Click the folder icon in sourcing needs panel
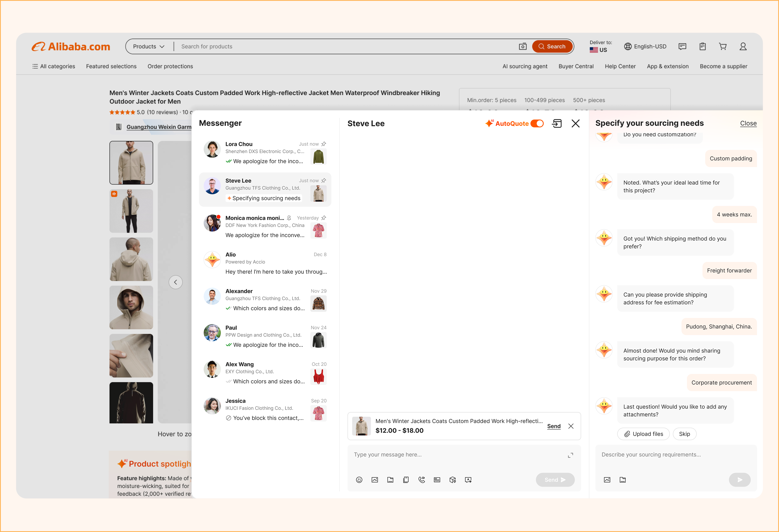This screenshot has width=779, height=532. pyautogui.click(x=622, y=480)
